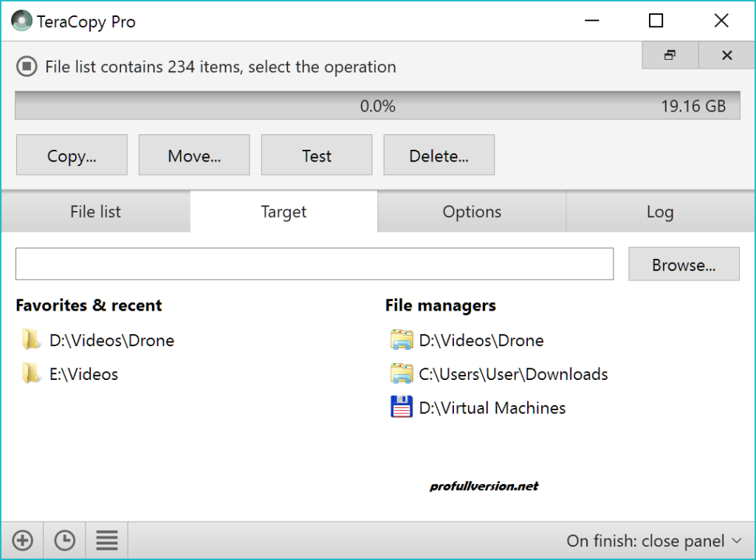Click the detach panel icon
756x560 pixels.
pyautogui.click(x=669, y=55)
